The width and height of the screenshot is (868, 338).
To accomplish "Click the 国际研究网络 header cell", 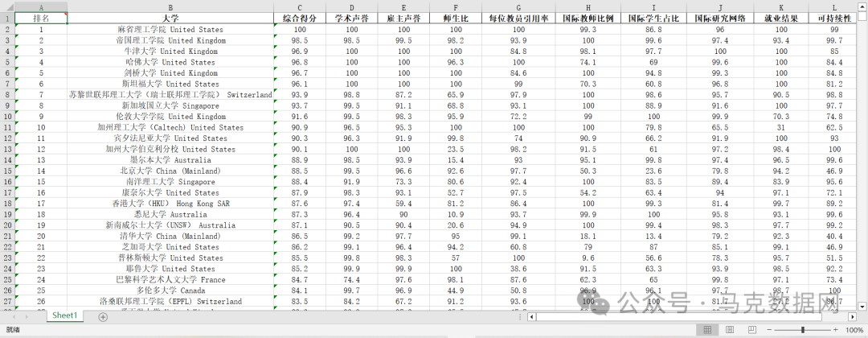I will 720,19.
